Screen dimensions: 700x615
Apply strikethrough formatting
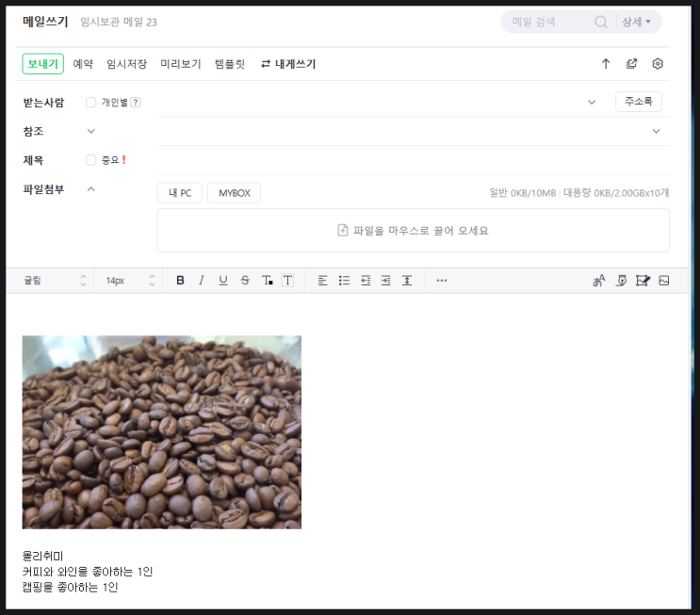245,281
